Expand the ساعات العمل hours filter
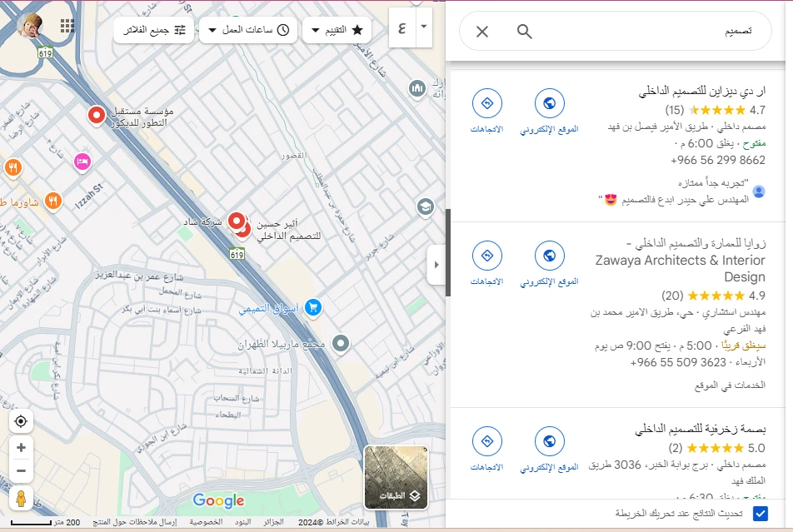793x532 pixels. [x=249, y=30]
